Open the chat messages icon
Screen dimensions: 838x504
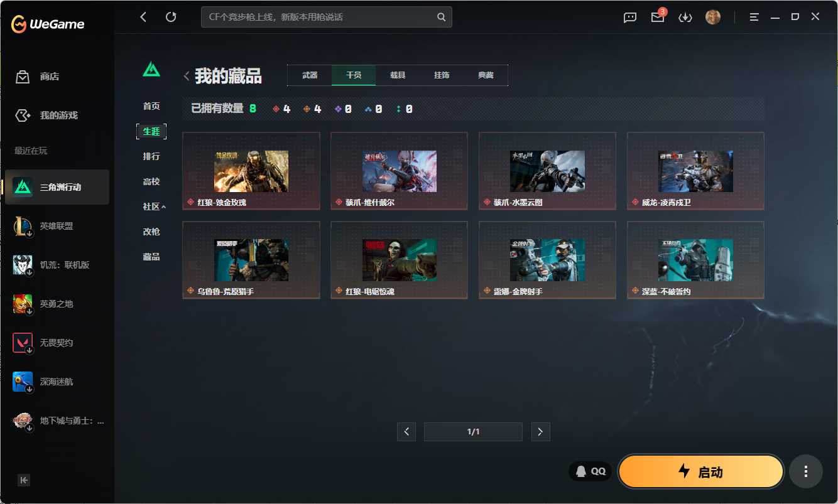pos(630,18)
